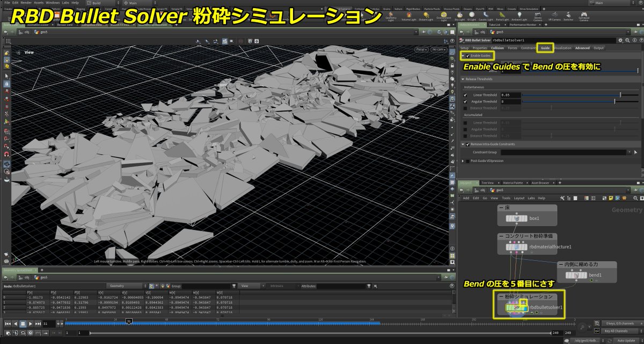This screenshot has width=644, height=344.
Task: Collapse the Enable Guides section
Action: pyautogui.click(x=463, y=56)
